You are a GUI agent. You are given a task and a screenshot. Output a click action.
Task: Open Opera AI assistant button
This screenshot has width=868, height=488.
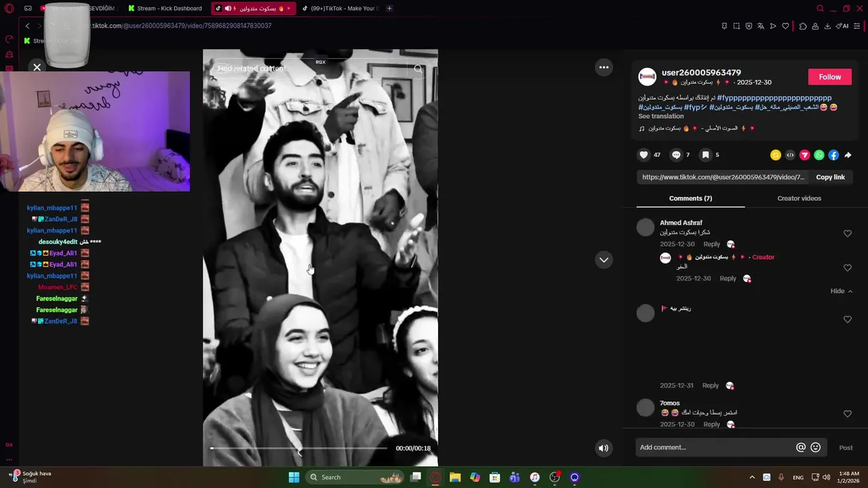(x=842, y=26)
